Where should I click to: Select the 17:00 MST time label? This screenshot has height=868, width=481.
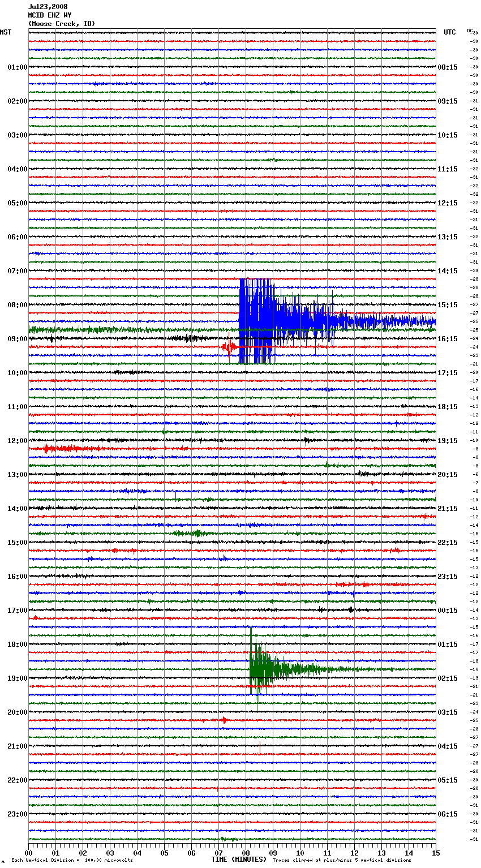[x=18, y=611]
